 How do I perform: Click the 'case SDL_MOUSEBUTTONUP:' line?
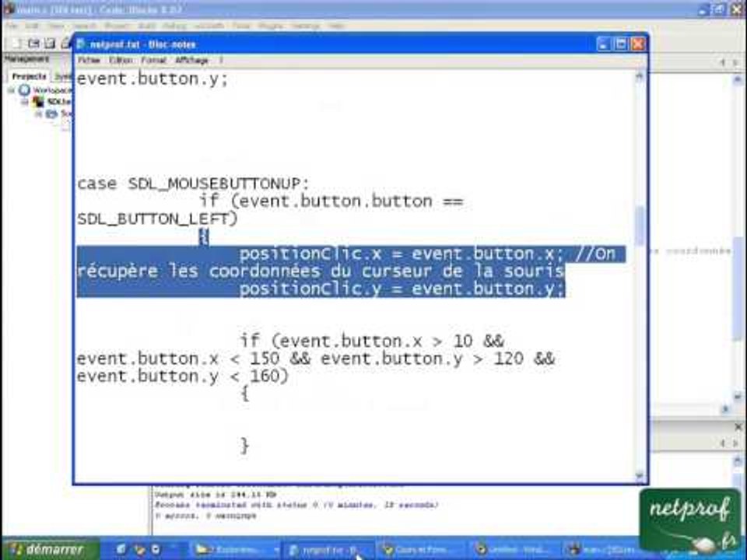194,184
